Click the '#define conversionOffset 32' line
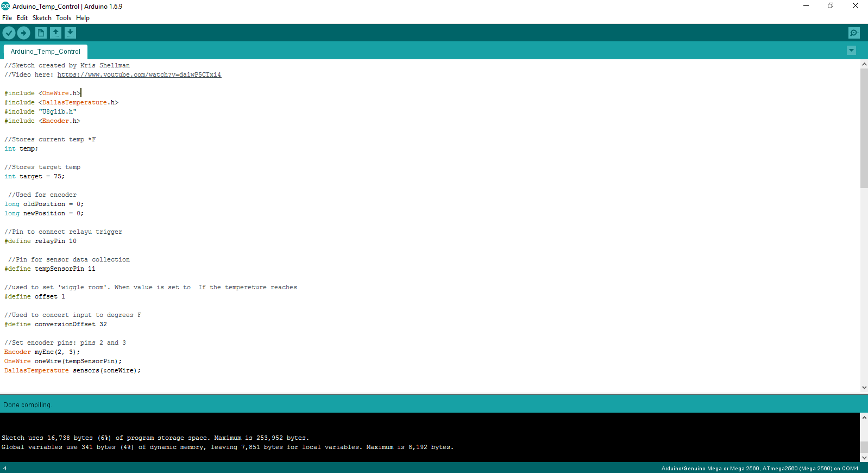Image resolution: width=868 pixels, height=473 pixels. tap(56, 325)
